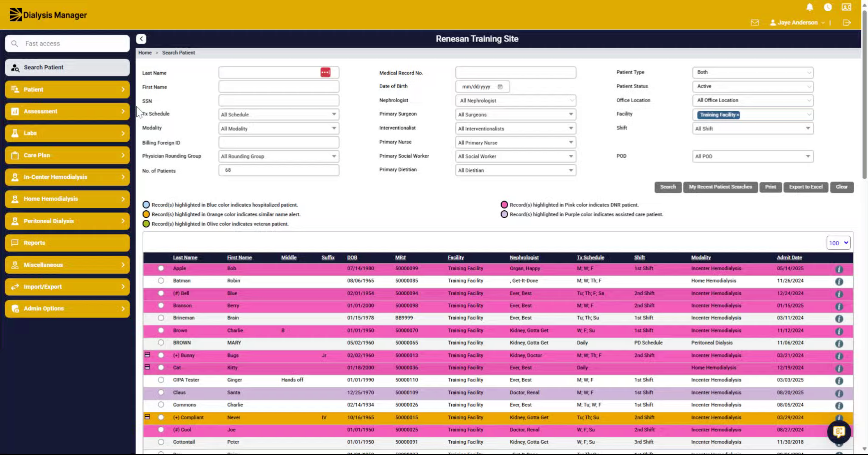
Task: Click the logout icon beside user name
Action: click(847, 23)
